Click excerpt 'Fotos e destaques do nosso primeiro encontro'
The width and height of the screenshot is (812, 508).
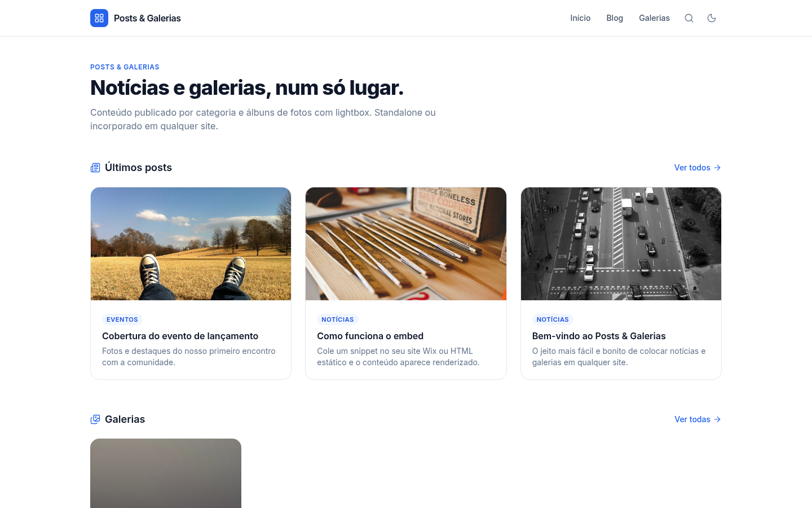(x=189, y=357)
